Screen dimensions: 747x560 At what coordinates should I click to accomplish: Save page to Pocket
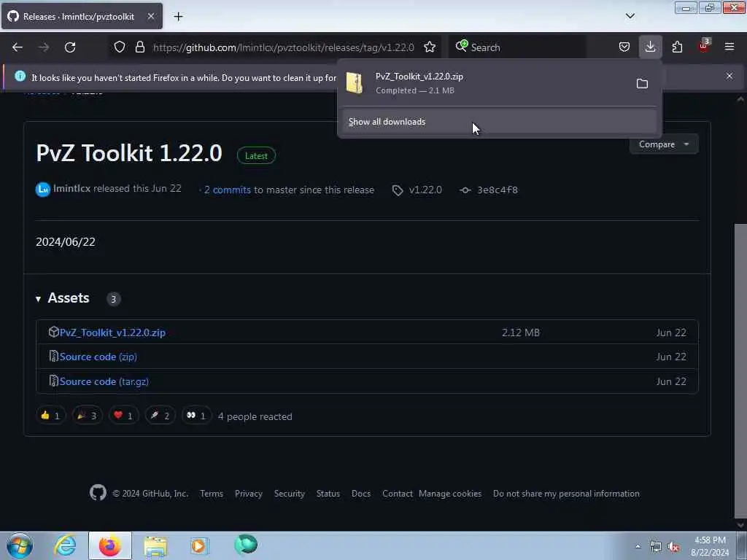coord(624,47)
